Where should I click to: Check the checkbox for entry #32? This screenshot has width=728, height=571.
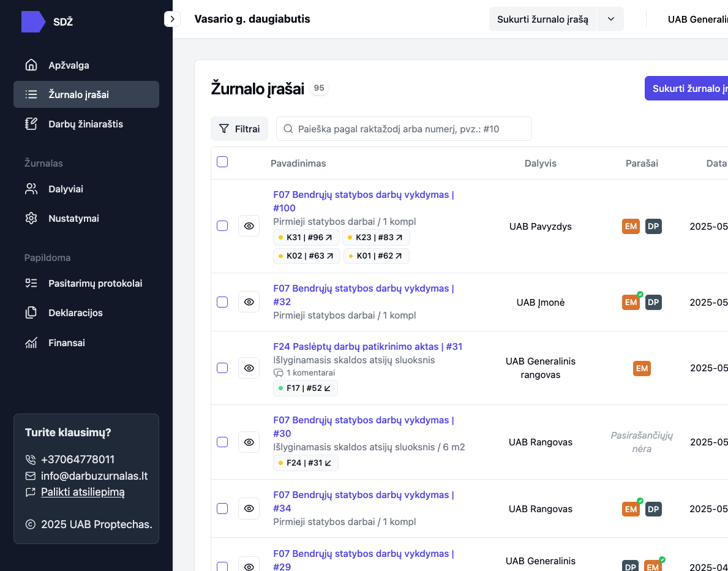point(222,302)
